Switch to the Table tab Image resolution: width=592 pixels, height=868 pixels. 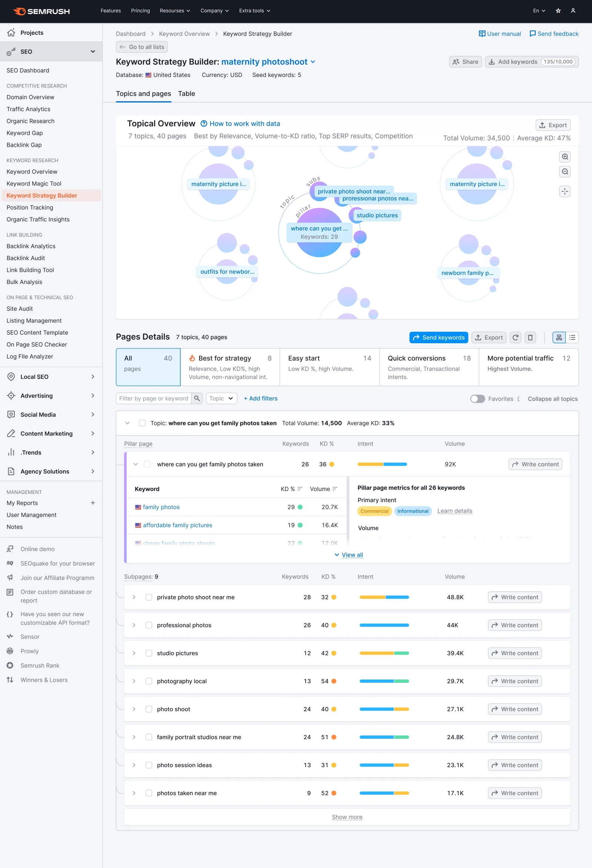(186, 94)
